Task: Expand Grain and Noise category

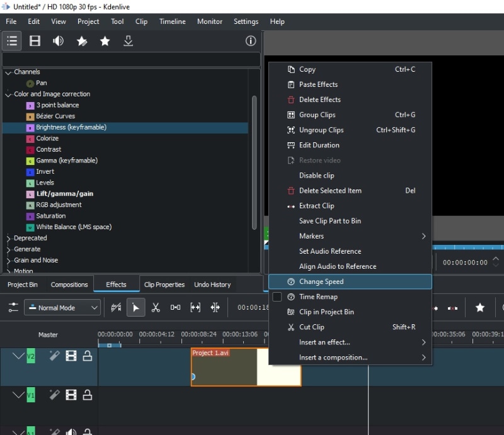Action: (x=8, y=261)
